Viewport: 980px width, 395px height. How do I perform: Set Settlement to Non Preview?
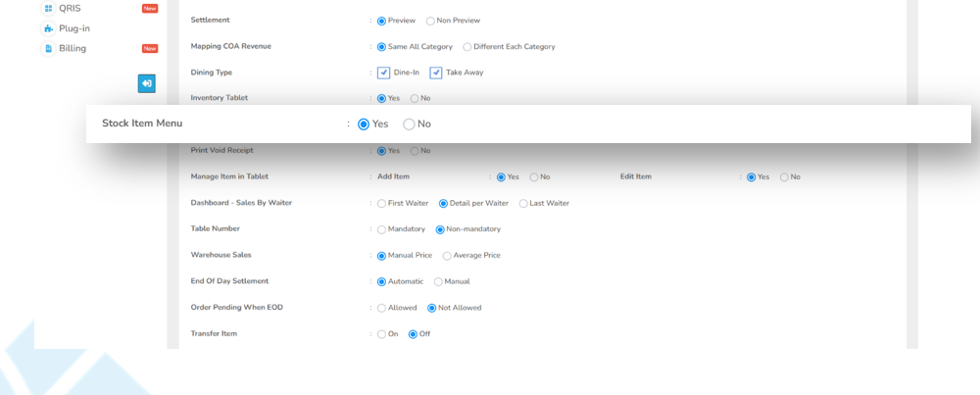(x=430, y=21)
